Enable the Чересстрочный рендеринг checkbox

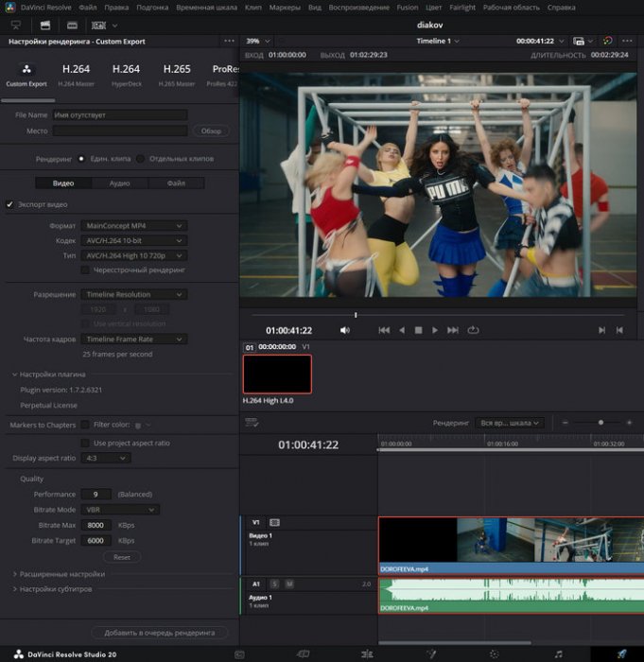(85, 270)
